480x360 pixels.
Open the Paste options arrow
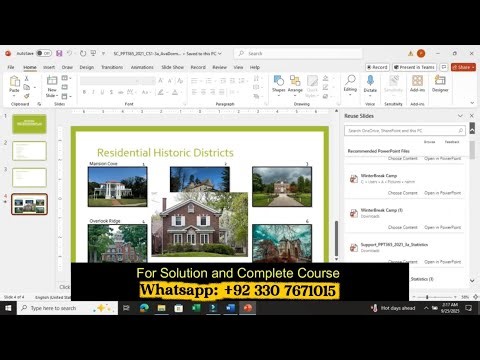pos(14,96)
